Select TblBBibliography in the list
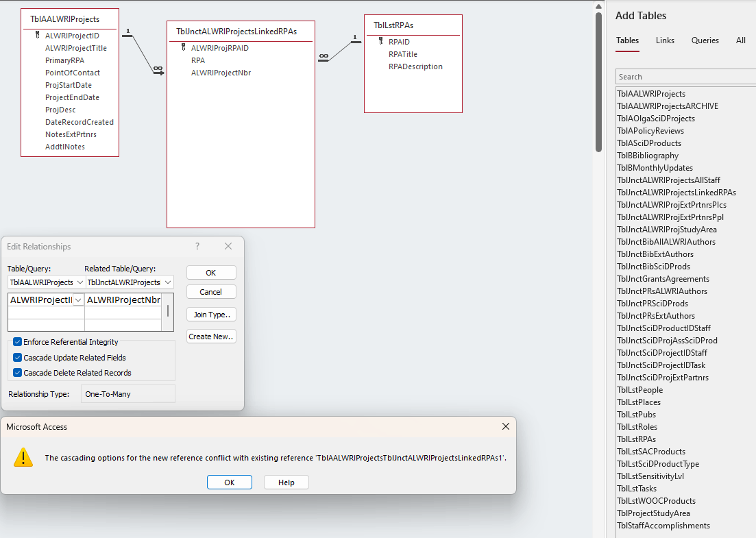 point(648,156)
